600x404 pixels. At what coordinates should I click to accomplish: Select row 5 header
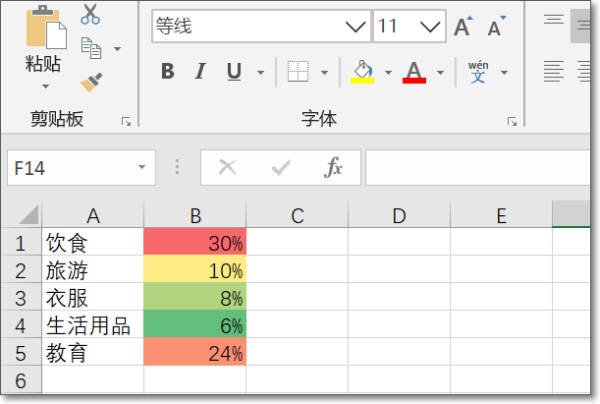point(21,353)
